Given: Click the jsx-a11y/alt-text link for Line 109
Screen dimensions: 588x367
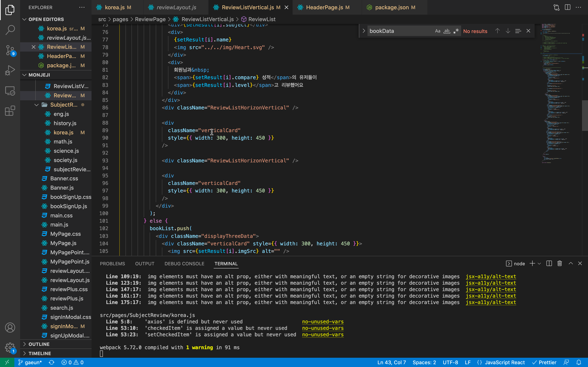Looking at the screenshot, I should (491, 276).
